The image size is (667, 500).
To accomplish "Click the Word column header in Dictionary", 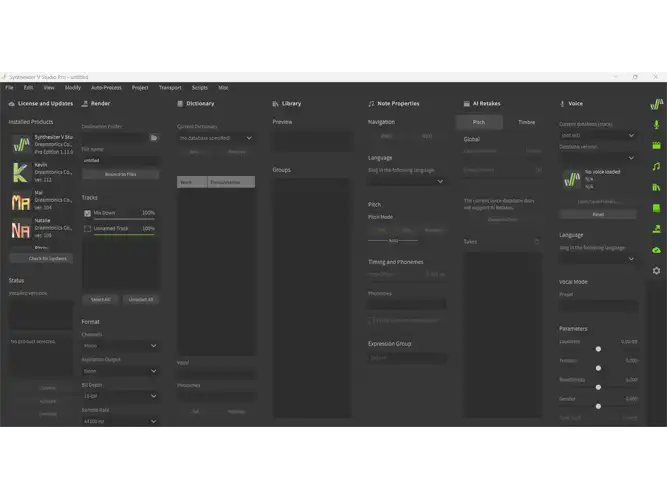I will 192,182.
